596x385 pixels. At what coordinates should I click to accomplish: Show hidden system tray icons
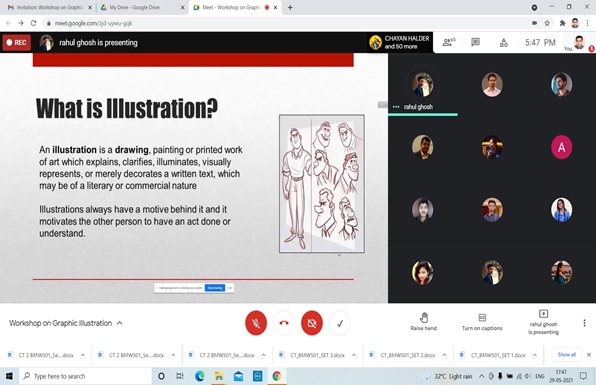pos(482,376)
